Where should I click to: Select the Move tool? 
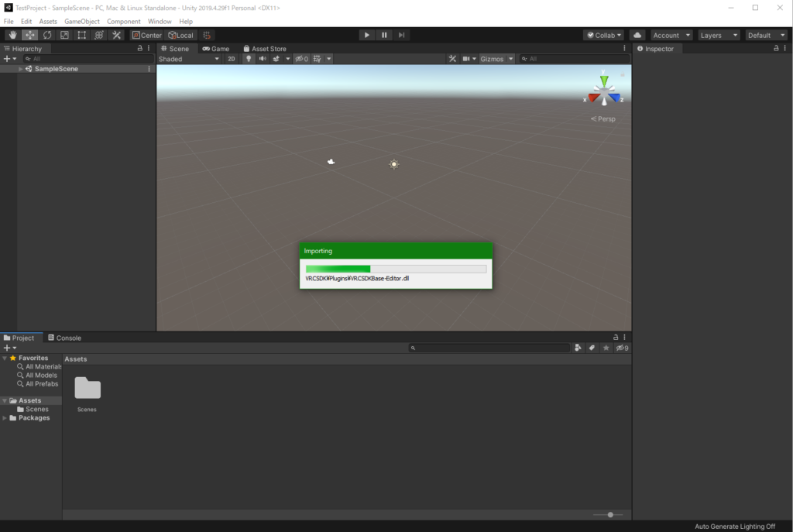pos(30,35)
